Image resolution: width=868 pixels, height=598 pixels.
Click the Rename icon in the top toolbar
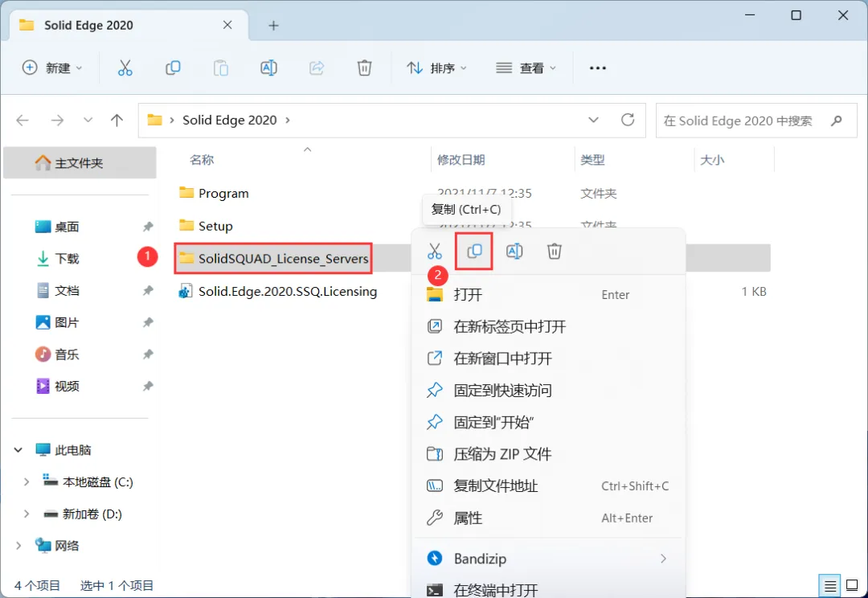click(x=268, y=68)
